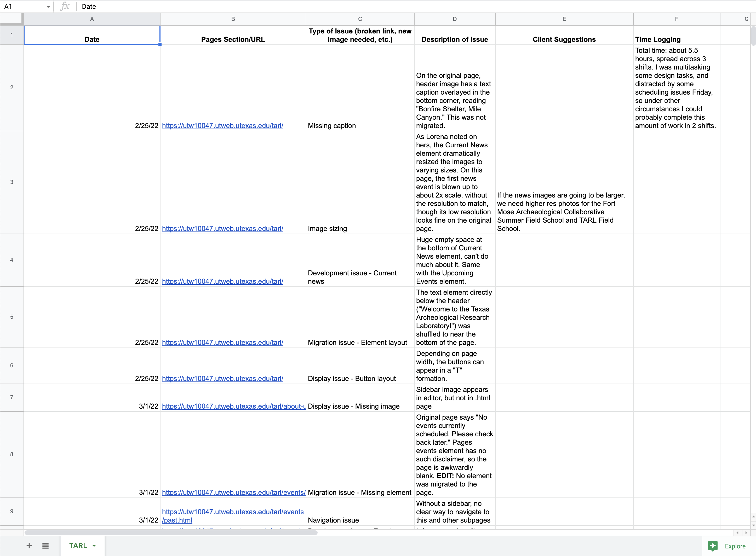
Task: Select column E header
Action: [x=564, y=19]
